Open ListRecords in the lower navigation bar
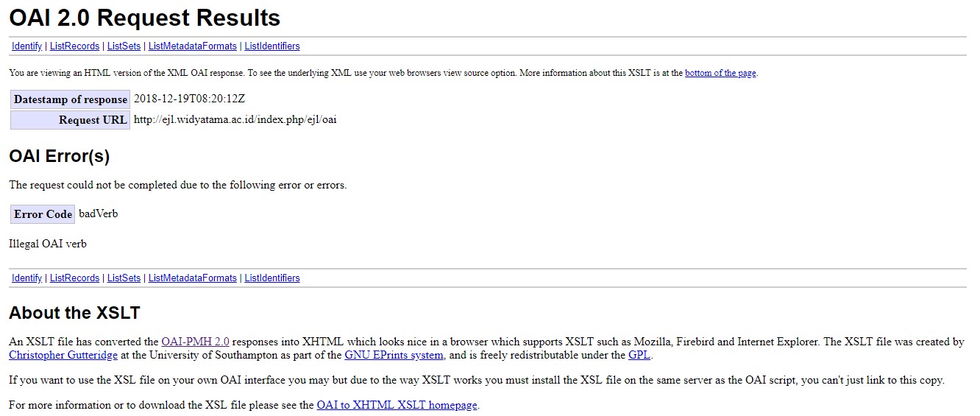Screen dimensions: 980x416 tap(74, 278)
